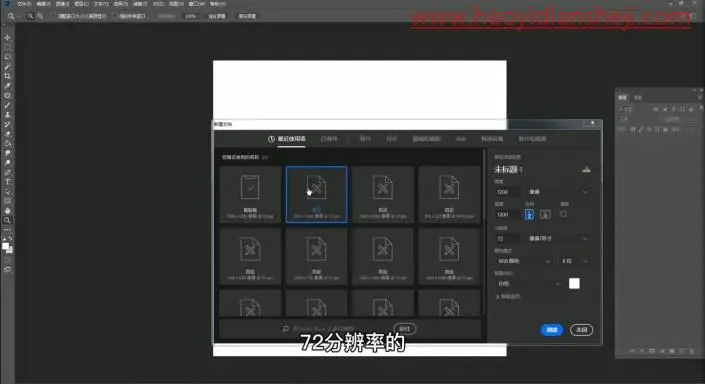Open the 图像 Image menu
This screenshot has width=705, height=384.
pos(62,4)
